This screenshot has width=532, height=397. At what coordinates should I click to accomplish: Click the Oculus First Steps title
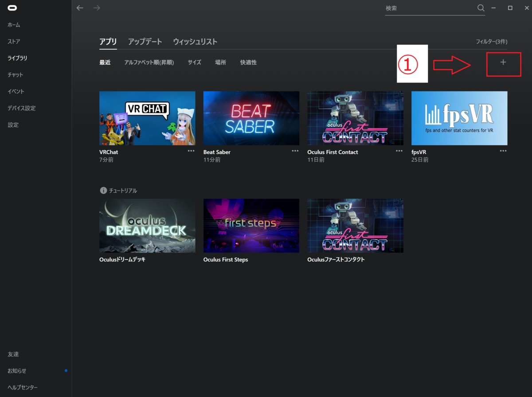point(226,260)
